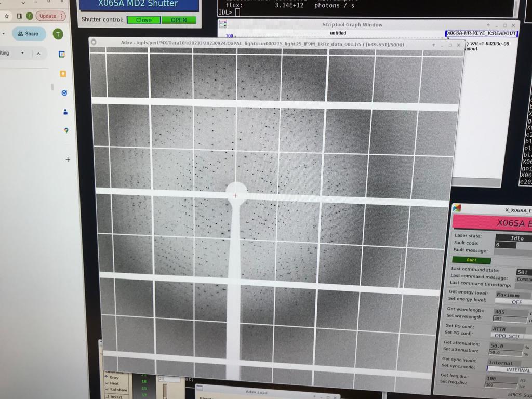This screenshot has width=532, height=399.
Task: Click the Set wavelength input field
Action: click(509, 319)
